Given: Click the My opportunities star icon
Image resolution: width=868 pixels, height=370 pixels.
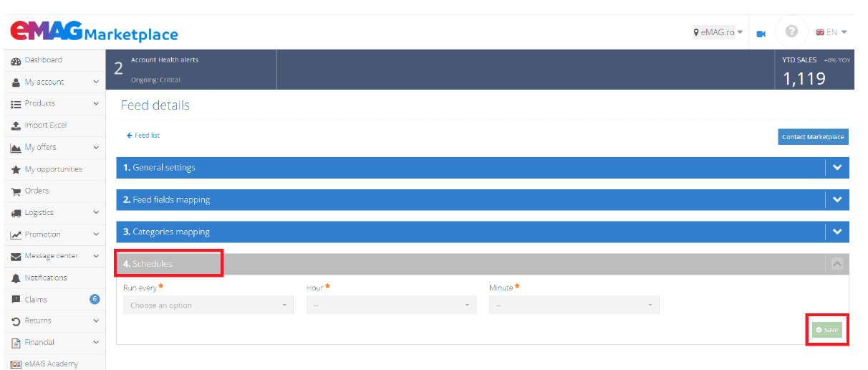Looking at the screenshot, I should (x=16, y=170).
